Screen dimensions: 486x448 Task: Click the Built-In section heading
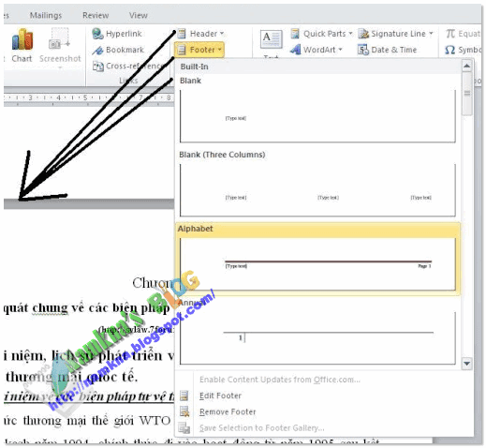[x=195, y=67]
